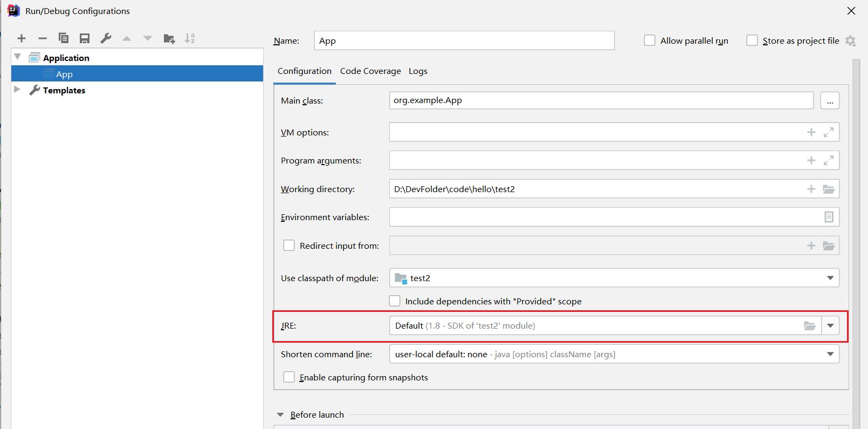
Task: Check Store as project file
Action: [752, 40]
